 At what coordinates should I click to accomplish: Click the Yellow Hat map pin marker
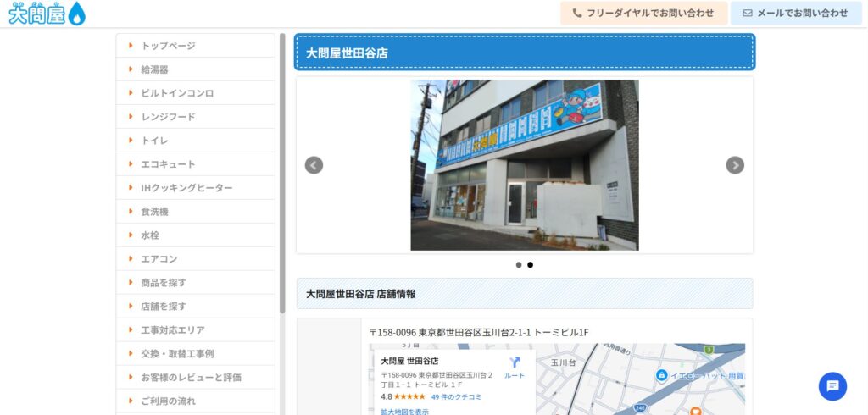[x=662, y=375]
